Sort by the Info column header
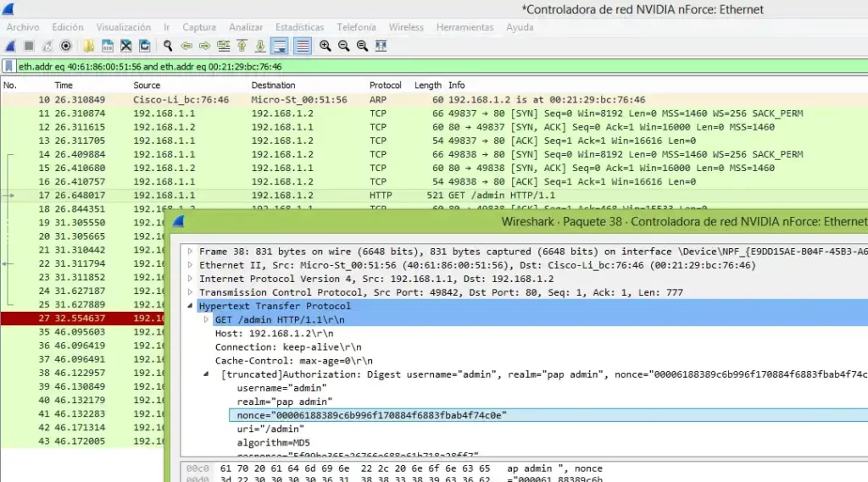Screen dimensions: 868x482 click(457, 86)
